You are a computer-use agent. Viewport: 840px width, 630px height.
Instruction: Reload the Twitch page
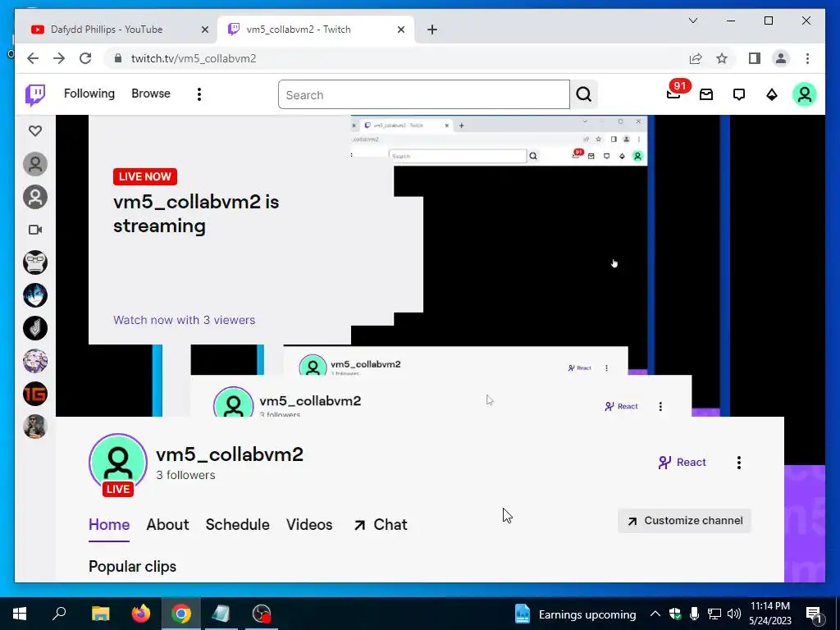pyautogui.click(x=85, y=58)
